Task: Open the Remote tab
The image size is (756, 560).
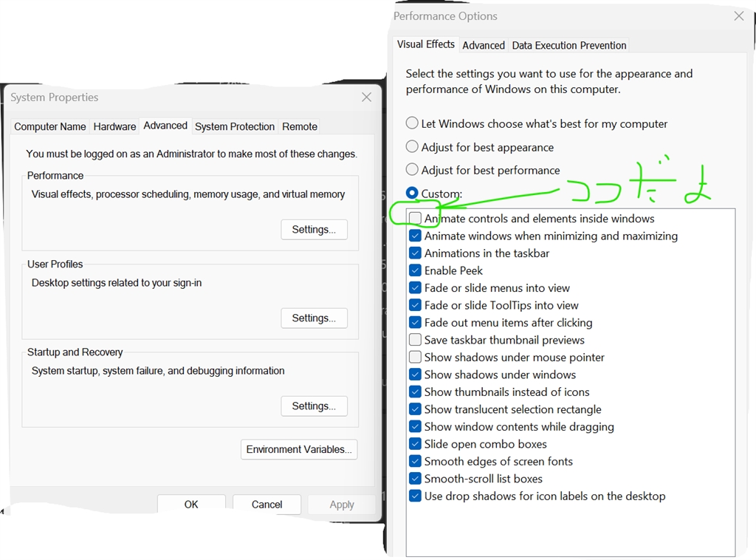Action: coord(300,126)
